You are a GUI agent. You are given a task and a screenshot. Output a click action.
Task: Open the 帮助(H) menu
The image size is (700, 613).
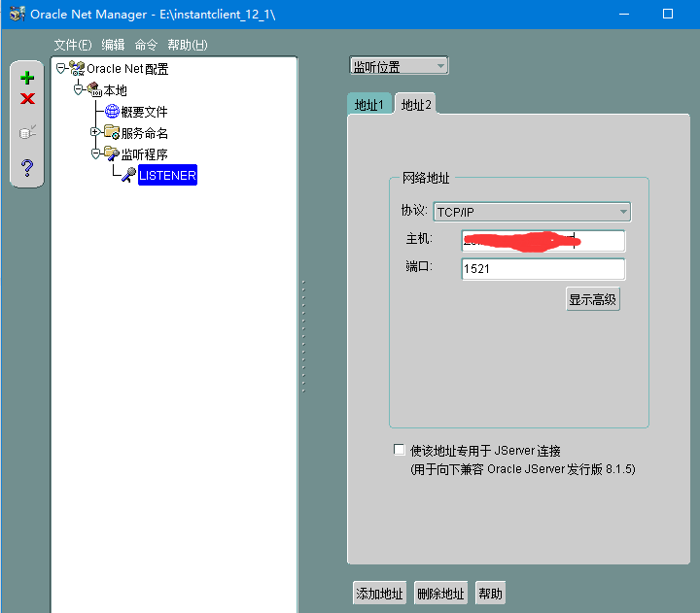coord(188,45)
